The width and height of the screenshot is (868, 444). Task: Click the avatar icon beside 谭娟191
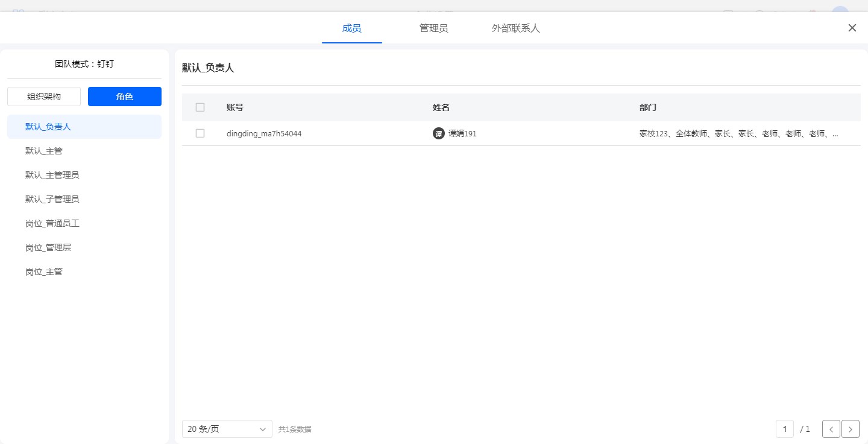tap(438, 133)
